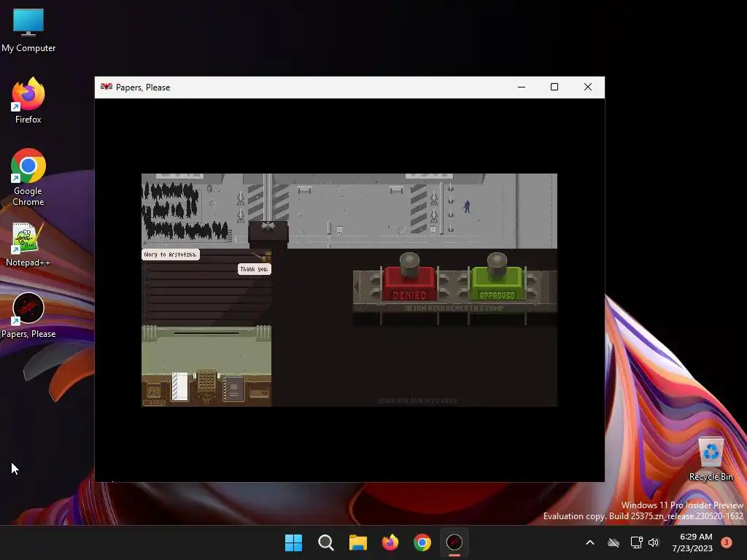Open the volume tray icon
The width and height of the screenshot is (747, 560).
pyautogui.click(x=654, y=542)
